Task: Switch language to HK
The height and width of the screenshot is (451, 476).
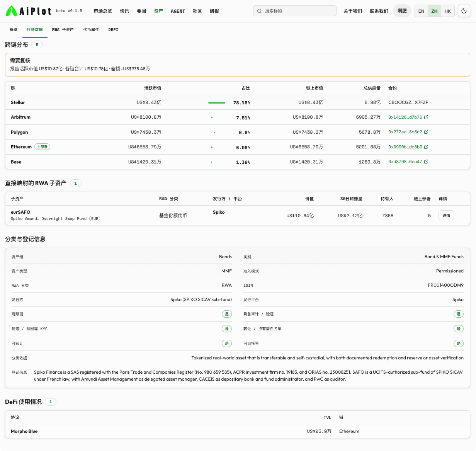Action: point(447,11)
